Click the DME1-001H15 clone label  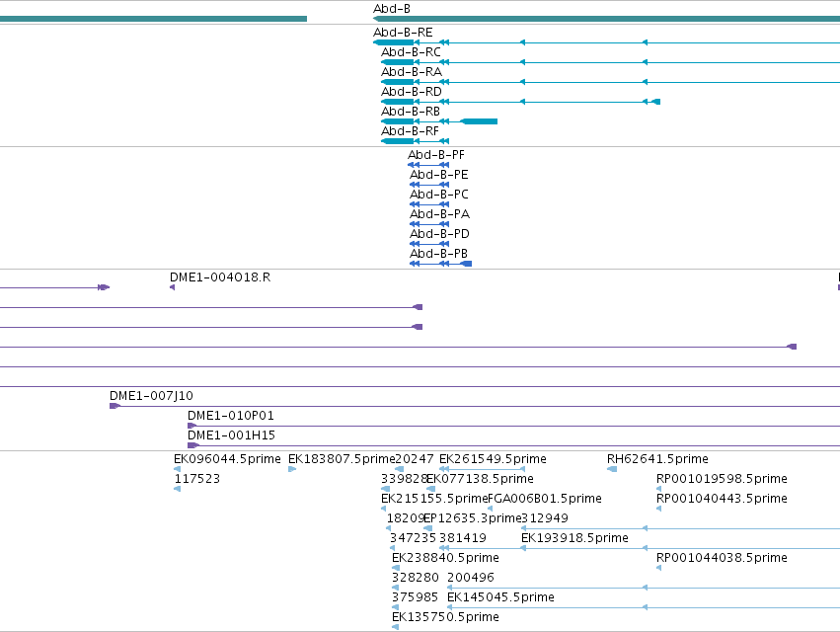click(x=231, y=435)
